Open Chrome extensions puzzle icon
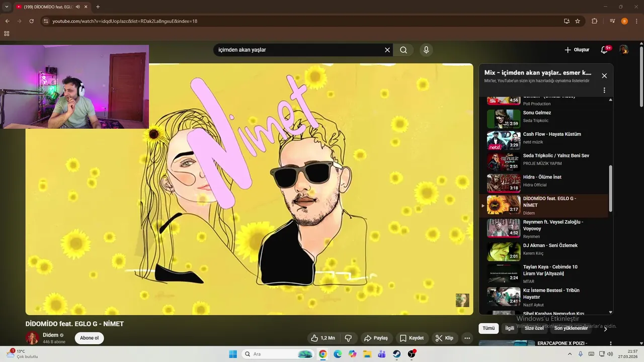The image size is (644, 362). point(595,21)
